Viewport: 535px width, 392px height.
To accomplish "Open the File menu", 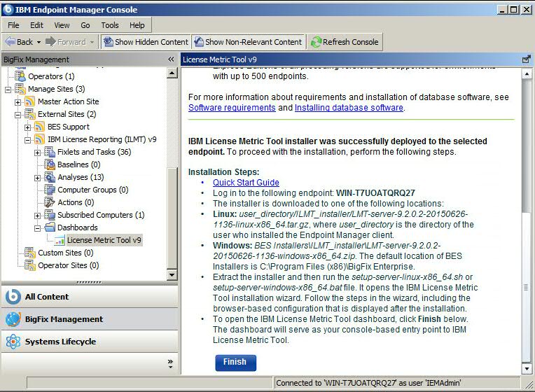I will point(13,25).
